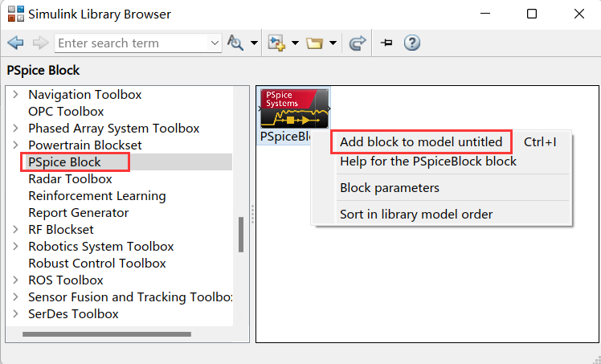Select Navigation Toolbox in the tree
The width and height of the screenshot is (601, 364).
point(85,94)
